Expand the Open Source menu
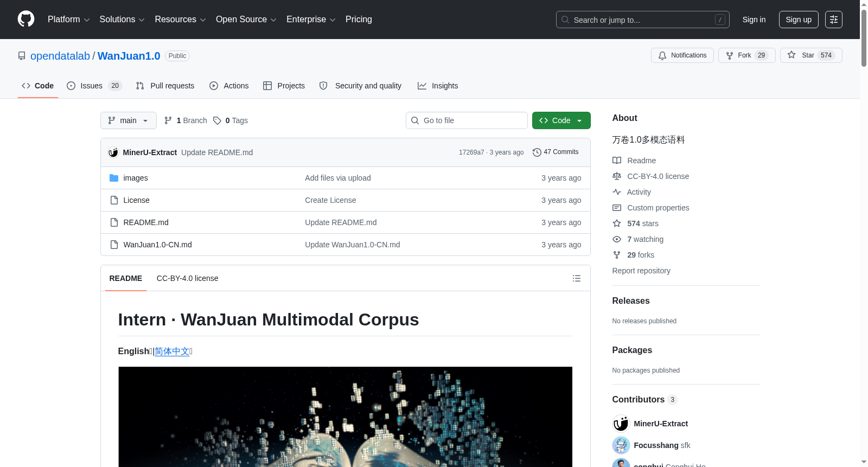The image size is (868, 467). tap(246, 20)
